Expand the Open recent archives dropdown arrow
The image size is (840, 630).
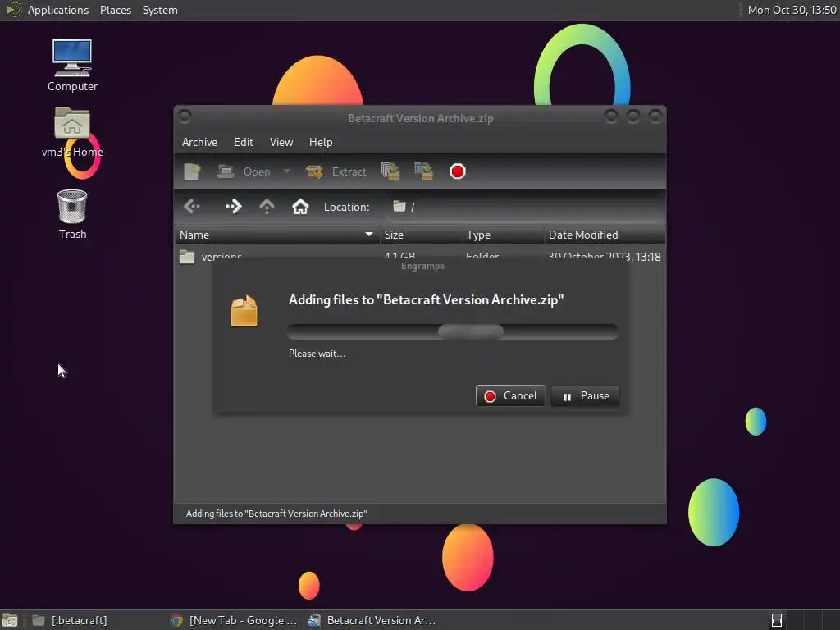[286, 171]
